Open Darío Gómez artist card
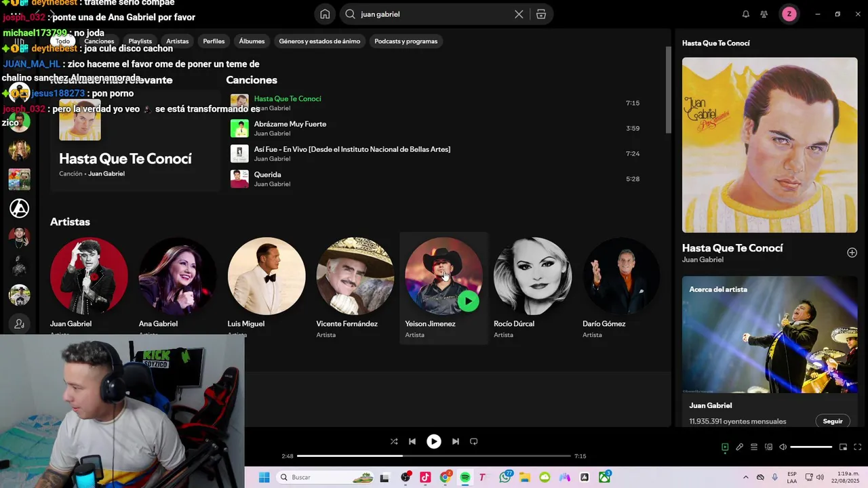The height and width of the screenshot is (488, 868). tap(622, 287)
